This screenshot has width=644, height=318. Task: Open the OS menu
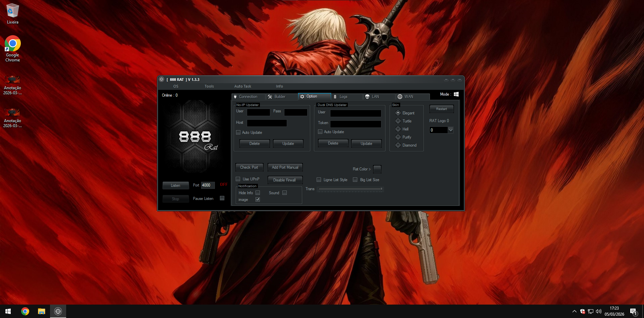(176, 86)
